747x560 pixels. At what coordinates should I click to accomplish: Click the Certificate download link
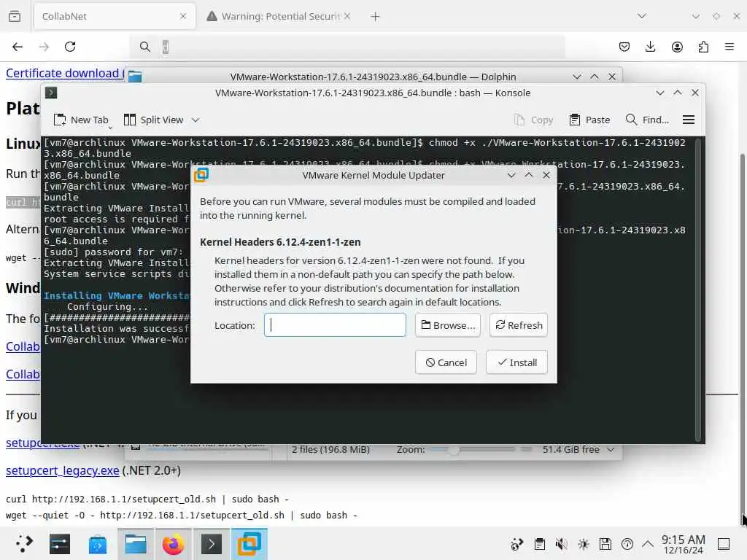coord(65,74)
